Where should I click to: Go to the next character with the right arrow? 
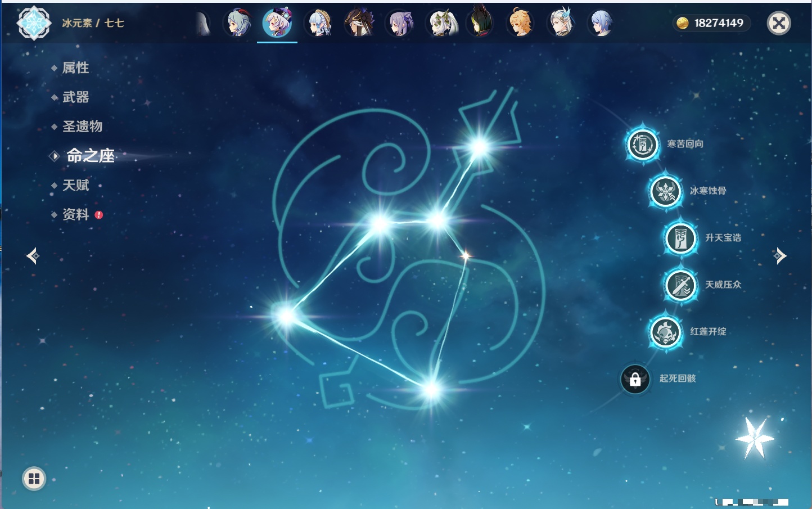(x=780, y=256)
